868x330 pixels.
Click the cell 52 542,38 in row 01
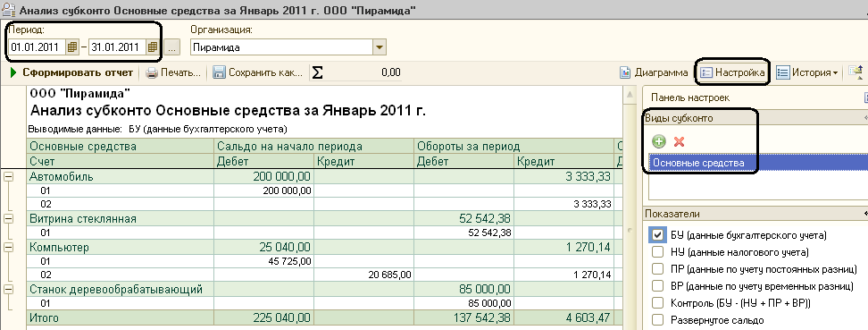[463, 233]
